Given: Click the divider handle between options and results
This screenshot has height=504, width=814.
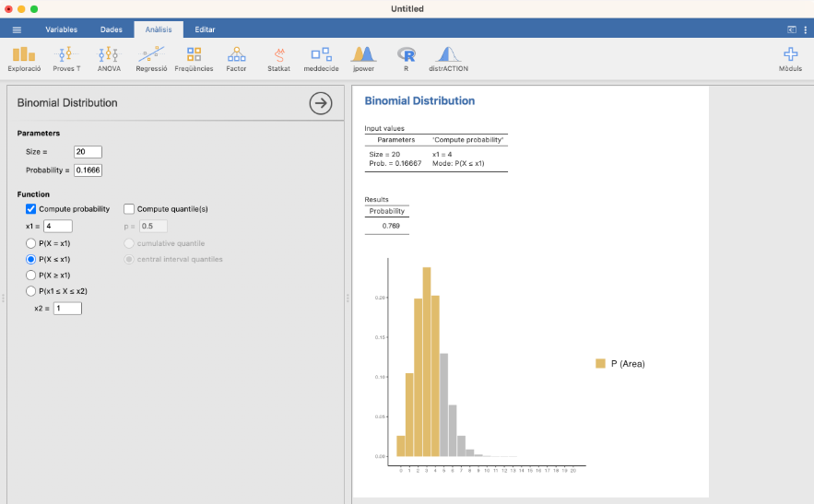Looking at the screenshot, I should point(348,298).
